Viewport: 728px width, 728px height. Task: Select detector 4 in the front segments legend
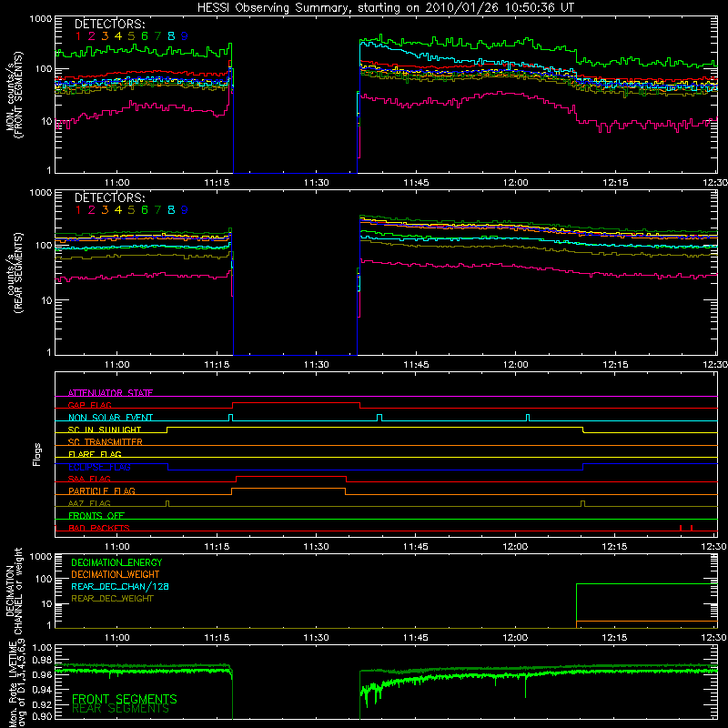click(118, 35)
